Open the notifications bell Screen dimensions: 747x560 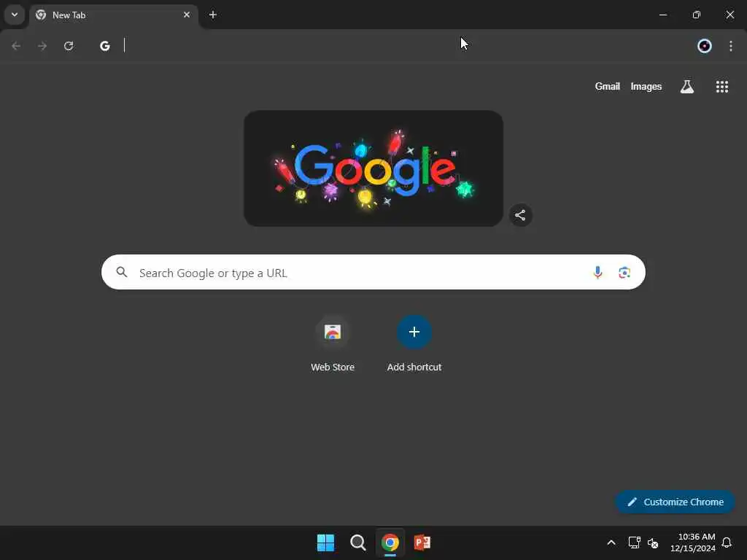[727, 542]
